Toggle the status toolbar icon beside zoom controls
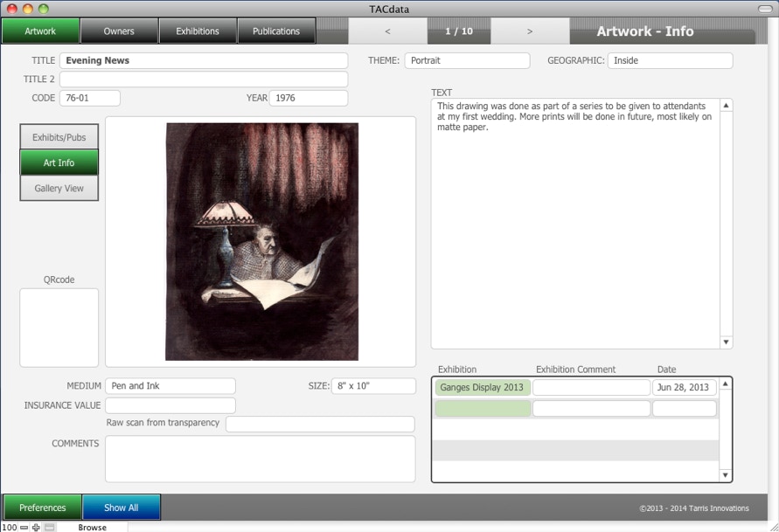This screenshot has height=532, width=779. 50,528
